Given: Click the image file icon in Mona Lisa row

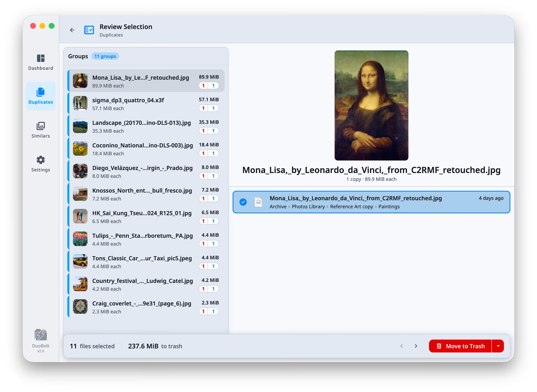Looking at the screenshot, I should (258, 202).
